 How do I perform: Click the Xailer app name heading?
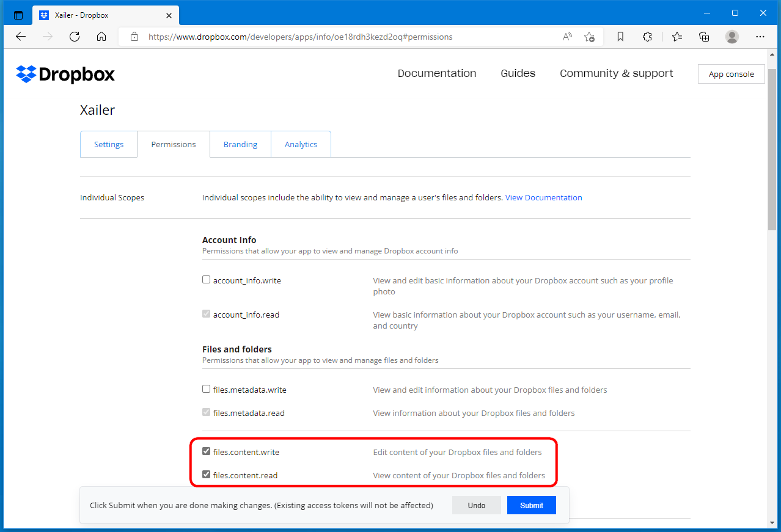(x=98, y=110)
